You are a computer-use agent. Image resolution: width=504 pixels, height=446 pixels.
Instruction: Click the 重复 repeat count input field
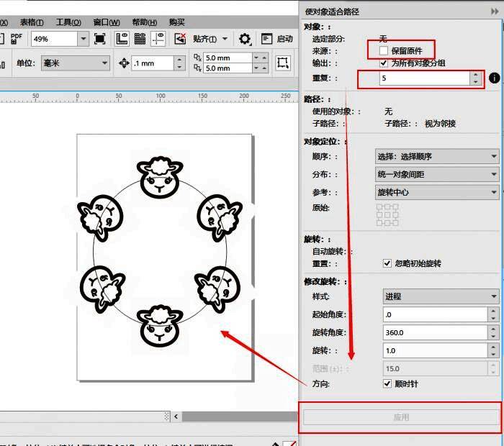click(423, 78)
